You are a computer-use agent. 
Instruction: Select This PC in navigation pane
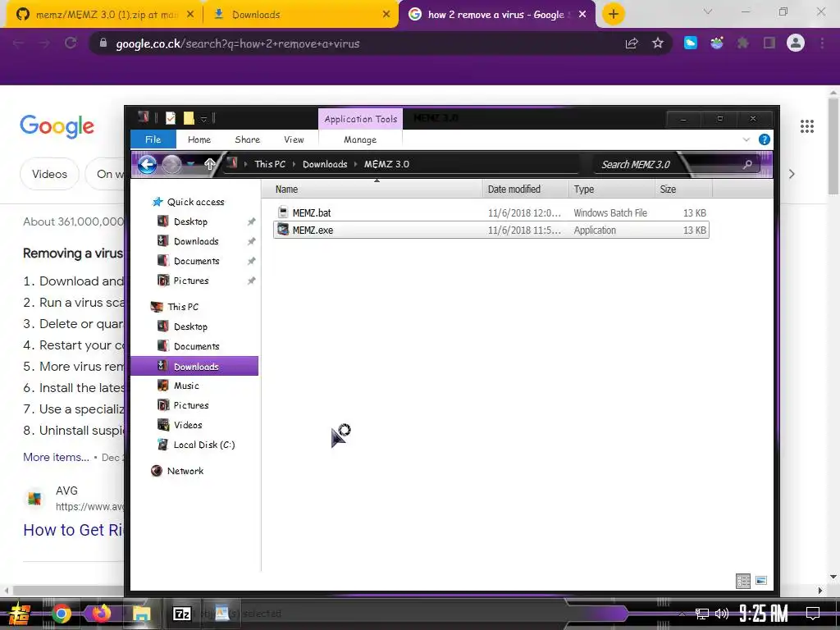(183, 307)
